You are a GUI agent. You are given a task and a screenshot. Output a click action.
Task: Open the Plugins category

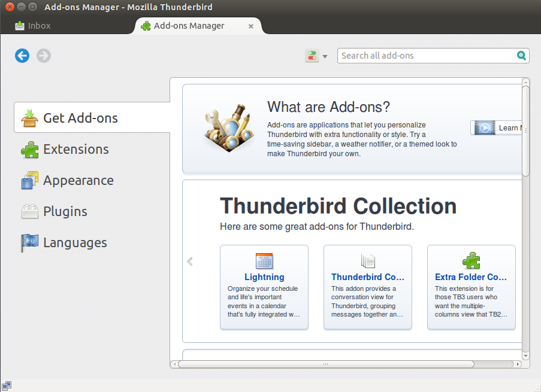pos(92,211)
